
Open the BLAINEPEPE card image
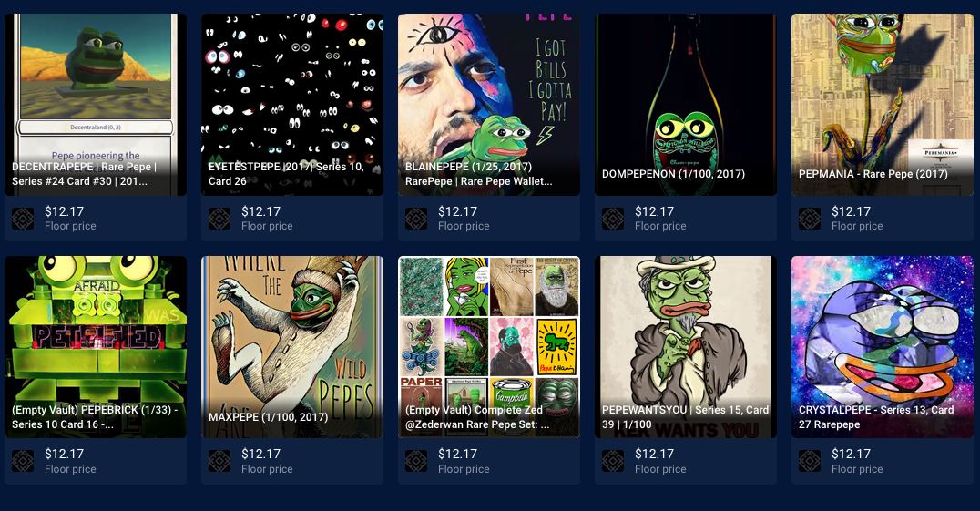point(489,105)
